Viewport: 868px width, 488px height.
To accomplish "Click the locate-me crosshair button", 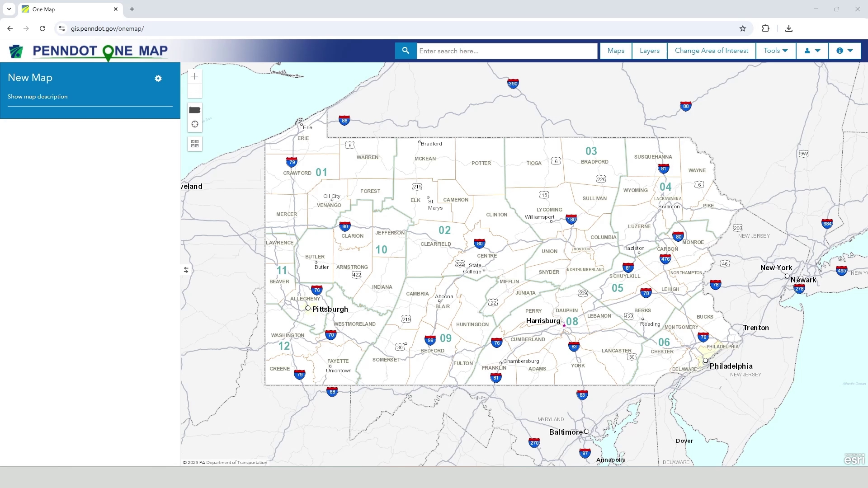I will (194, 124).
